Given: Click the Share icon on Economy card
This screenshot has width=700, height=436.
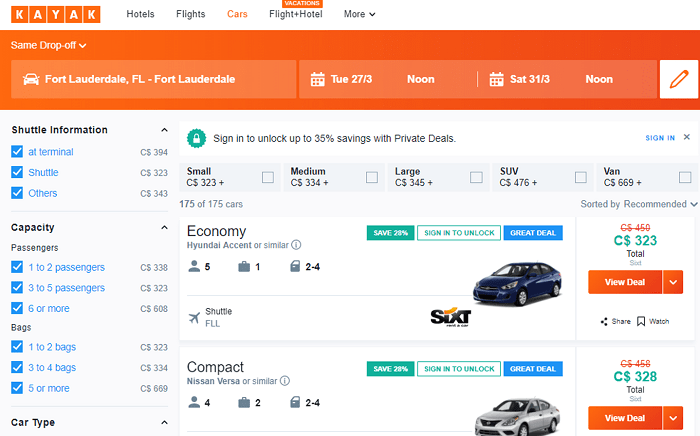Looking at the screenshot, I should [604, 321].
